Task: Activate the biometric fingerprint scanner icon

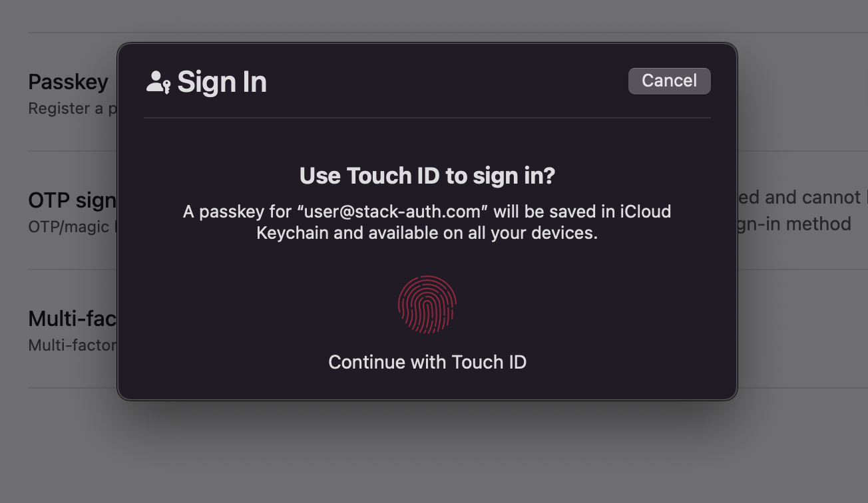Action: click(x=427, y=305)
